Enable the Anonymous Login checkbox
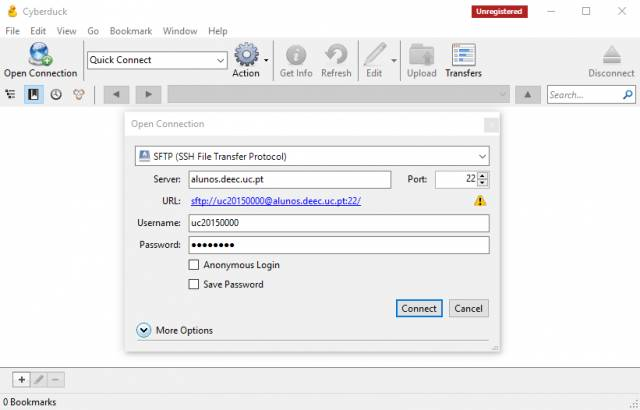Image resolution: width=640 pixels, height=410 pixels. coord(193,265)
